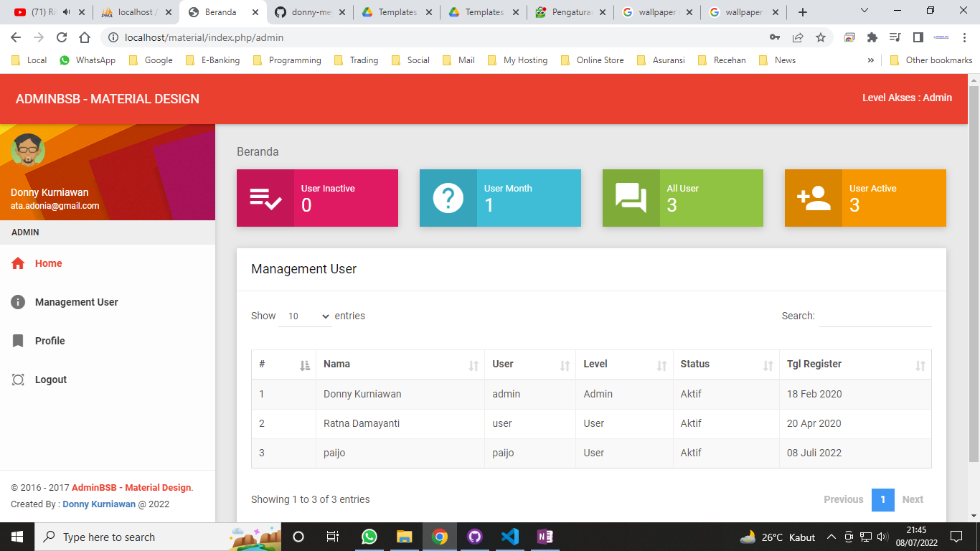Click the User Active add-person icon
Image resolution: width=980 pixels, height=551 pixels.
813,199
